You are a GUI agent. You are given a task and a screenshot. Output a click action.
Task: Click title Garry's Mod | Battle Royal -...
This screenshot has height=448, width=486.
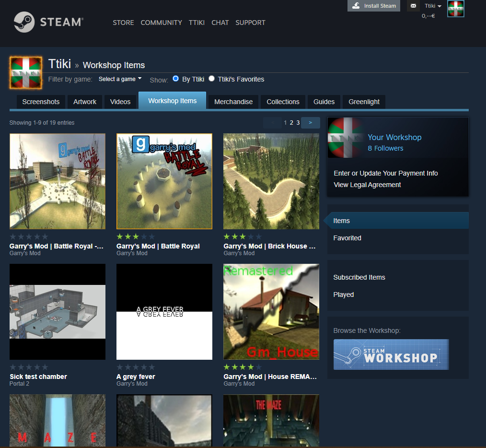(x=57, y=246)
